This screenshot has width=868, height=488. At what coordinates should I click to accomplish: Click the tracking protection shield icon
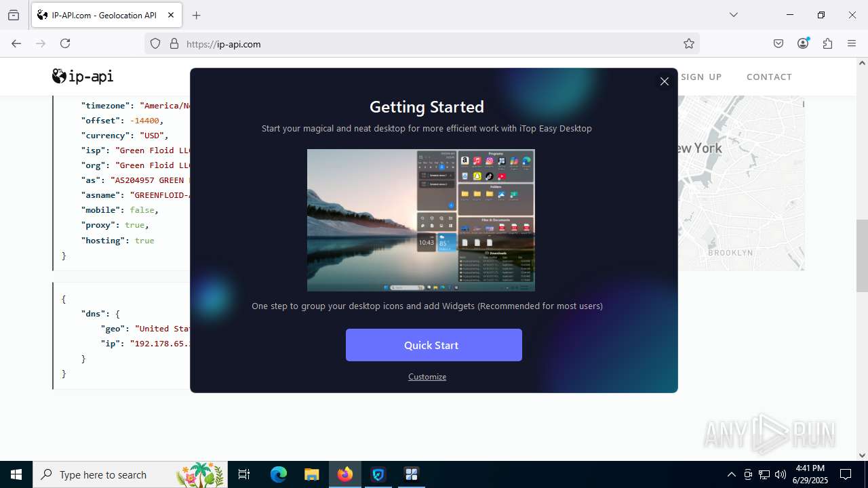pyautogui.click(x=155, y=44)
